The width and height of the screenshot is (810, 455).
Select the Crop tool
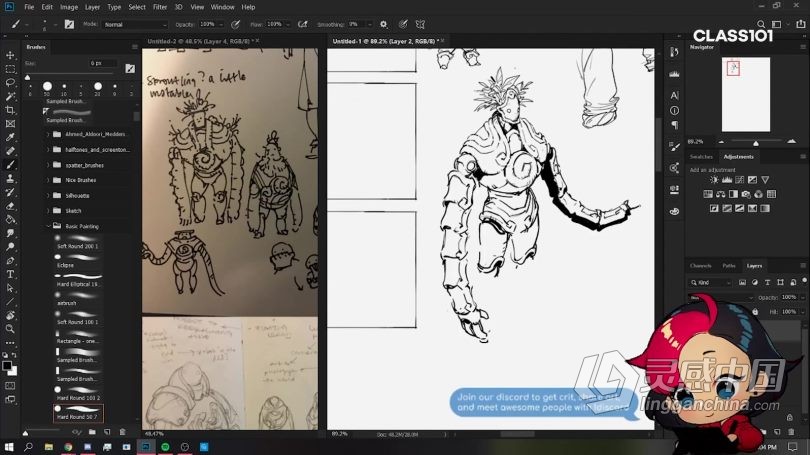click(x=10, y=110)
